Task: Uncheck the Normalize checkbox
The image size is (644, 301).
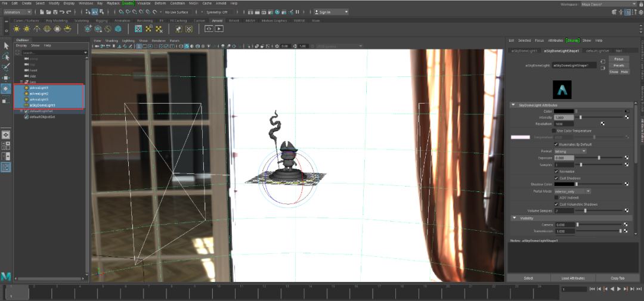Action: point(556,171)
